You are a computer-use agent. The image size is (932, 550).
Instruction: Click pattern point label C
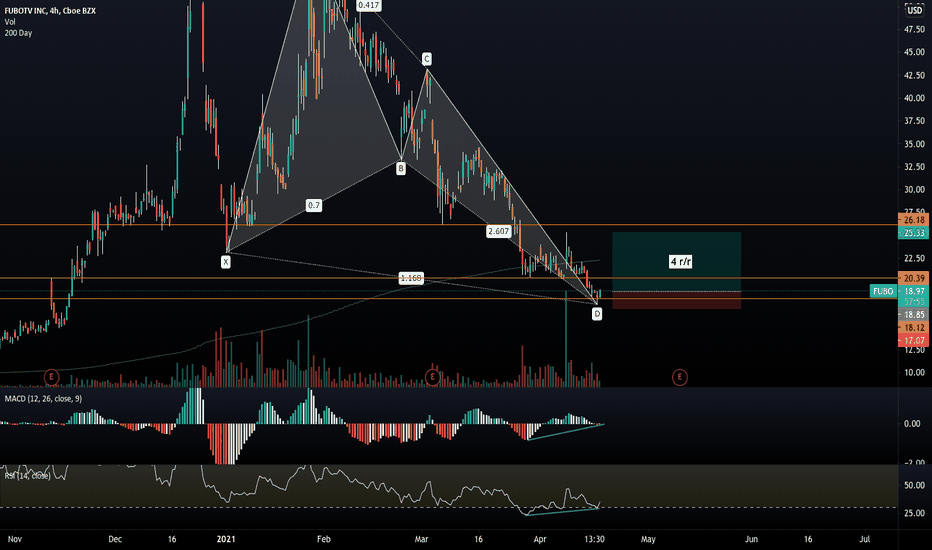[x=427, y=59]
